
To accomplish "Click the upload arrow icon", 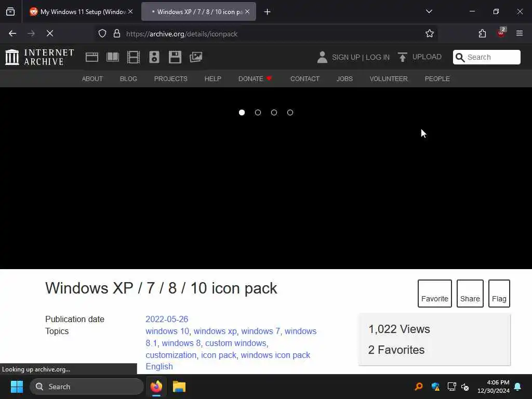I will click(x=403, y=57).
